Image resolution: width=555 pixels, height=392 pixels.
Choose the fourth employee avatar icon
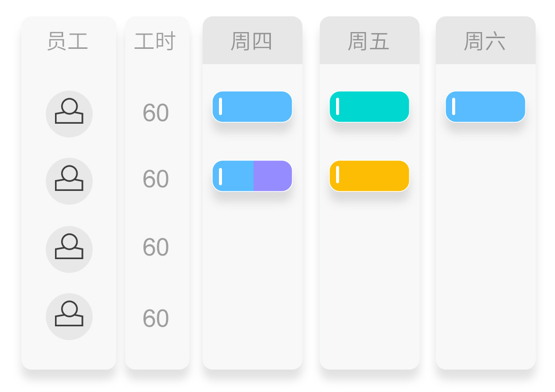tap(69, 317)
